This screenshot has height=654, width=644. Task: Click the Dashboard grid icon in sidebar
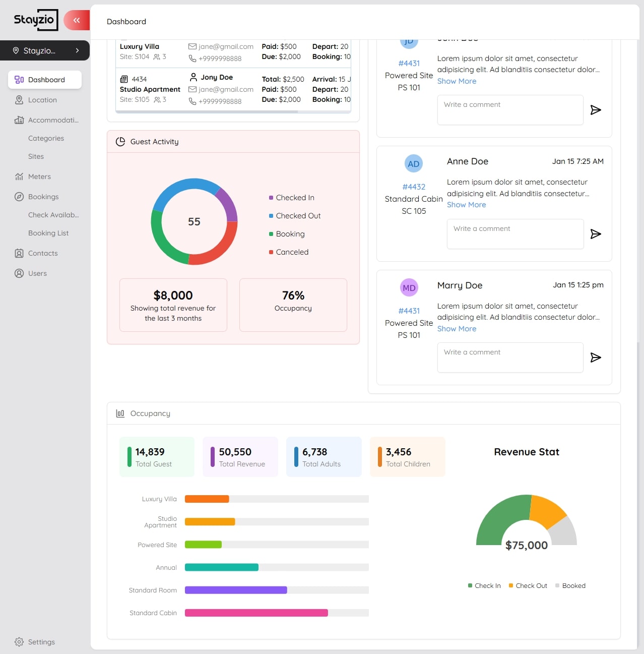[x=19, y=80]
